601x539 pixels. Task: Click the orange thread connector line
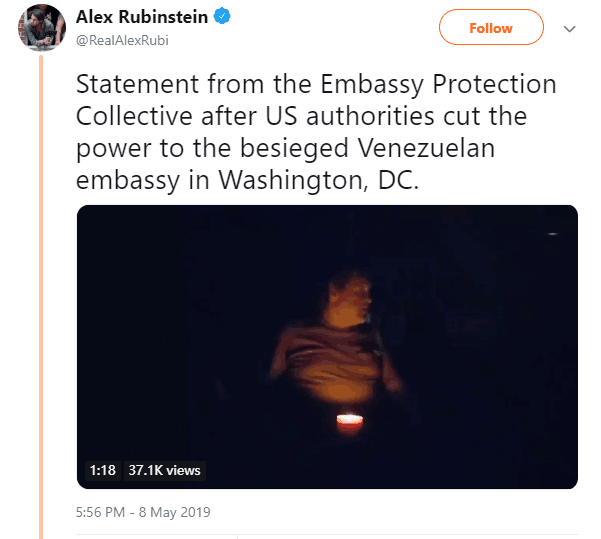point(41,297)
